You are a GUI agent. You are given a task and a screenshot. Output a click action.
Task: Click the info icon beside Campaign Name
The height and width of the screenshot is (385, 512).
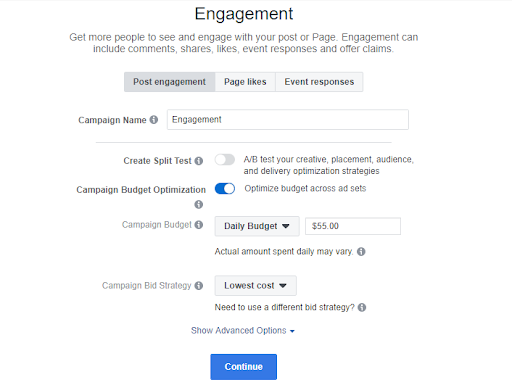[154, 120]
